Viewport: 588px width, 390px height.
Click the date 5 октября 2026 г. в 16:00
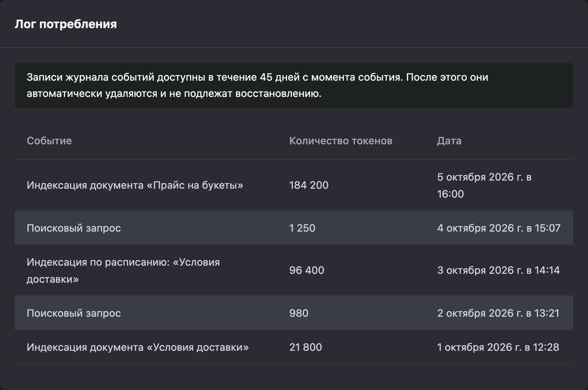click(484, 185)
